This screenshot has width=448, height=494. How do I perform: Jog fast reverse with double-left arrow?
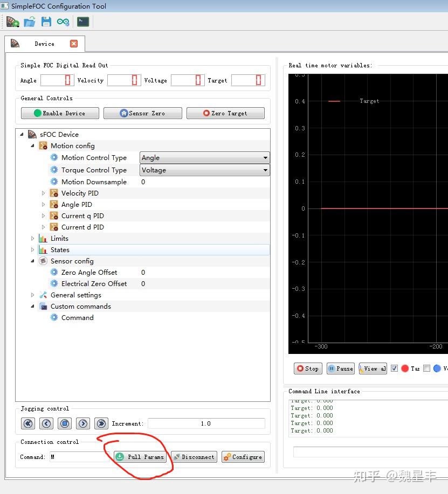click(29, 423)
